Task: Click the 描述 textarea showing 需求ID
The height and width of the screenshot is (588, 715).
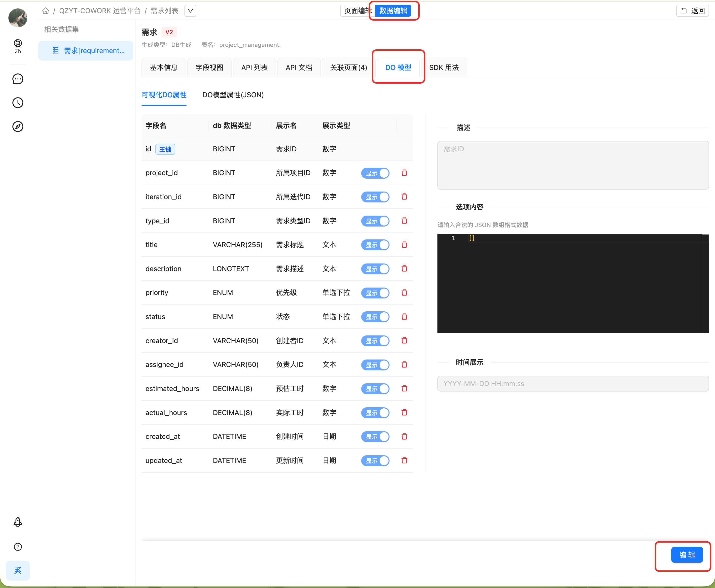Action: tap(573, 165)
